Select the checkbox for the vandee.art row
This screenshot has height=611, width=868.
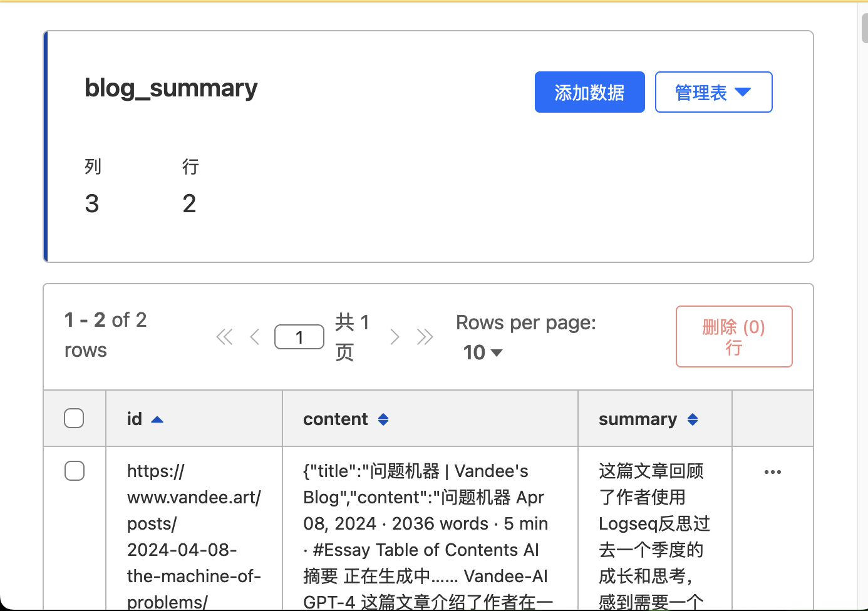[74, 471]
